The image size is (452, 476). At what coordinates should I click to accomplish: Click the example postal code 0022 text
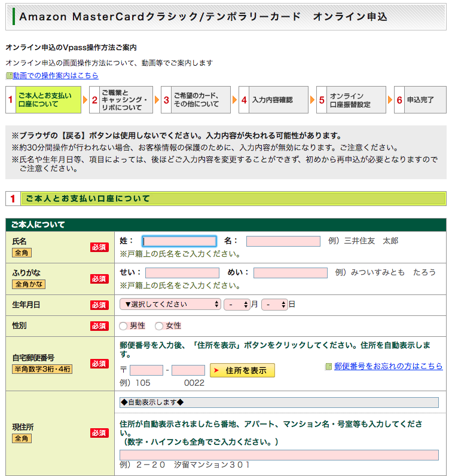pos(194,383)
